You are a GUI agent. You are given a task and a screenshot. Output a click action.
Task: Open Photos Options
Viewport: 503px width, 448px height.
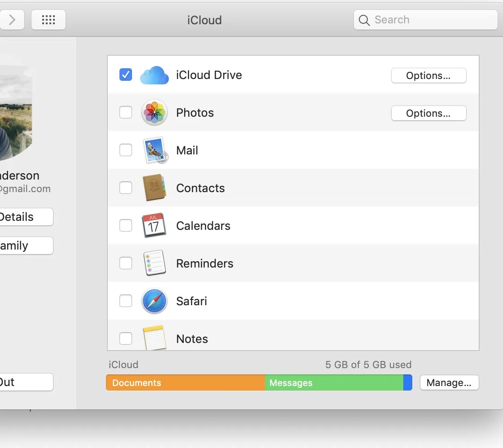(428, 113)
